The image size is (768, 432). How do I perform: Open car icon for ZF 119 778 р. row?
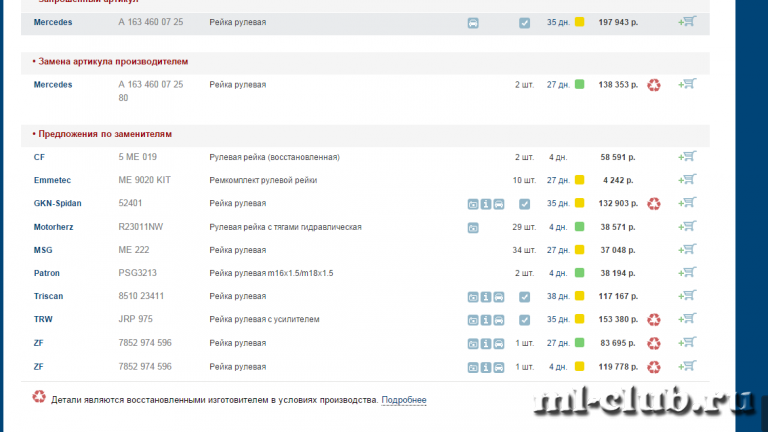click(x=499, y=367)
